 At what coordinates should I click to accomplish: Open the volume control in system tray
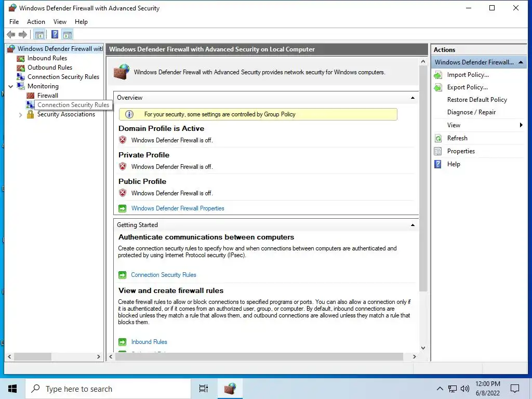(465, 389)
